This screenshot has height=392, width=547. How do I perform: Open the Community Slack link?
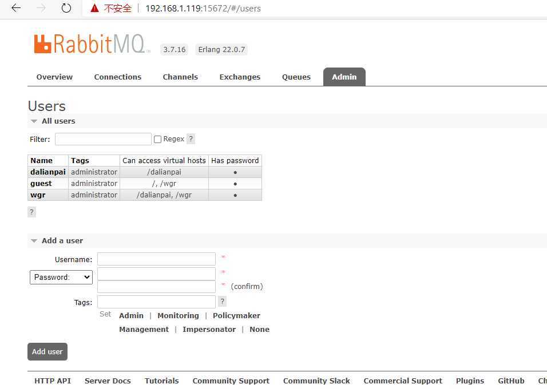coord(316,381)
